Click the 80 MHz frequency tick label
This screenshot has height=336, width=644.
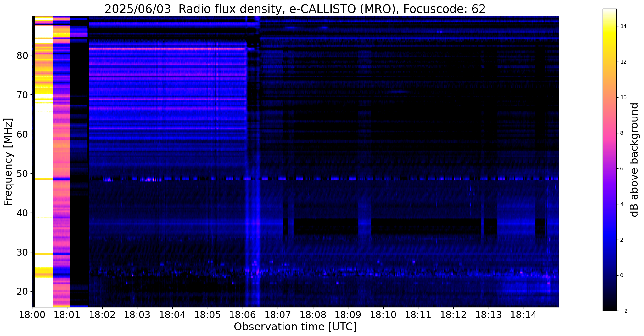click(22, 55)
